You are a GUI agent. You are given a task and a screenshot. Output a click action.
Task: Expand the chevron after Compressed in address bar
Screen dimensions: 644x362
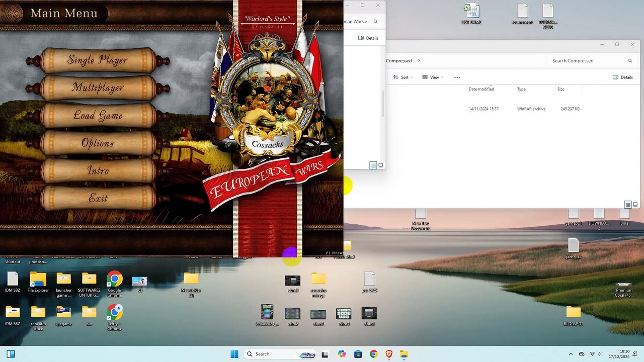click(419, 61)
